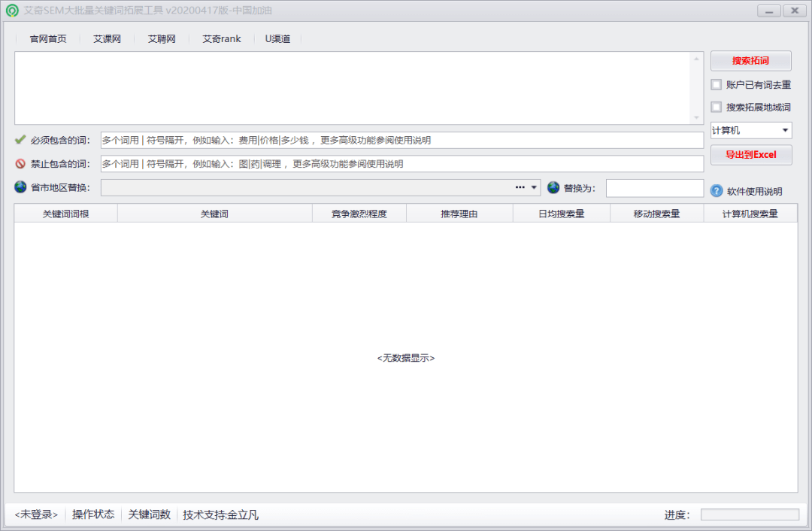The height and width of the screenshot is (531, 812).
Task: Click the app logo in title bar
Action: (x=12, y=11)
